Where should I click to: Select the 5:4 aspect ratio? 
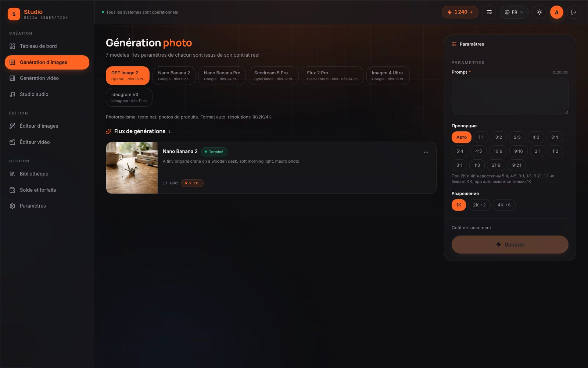click(x=460, y=151)
